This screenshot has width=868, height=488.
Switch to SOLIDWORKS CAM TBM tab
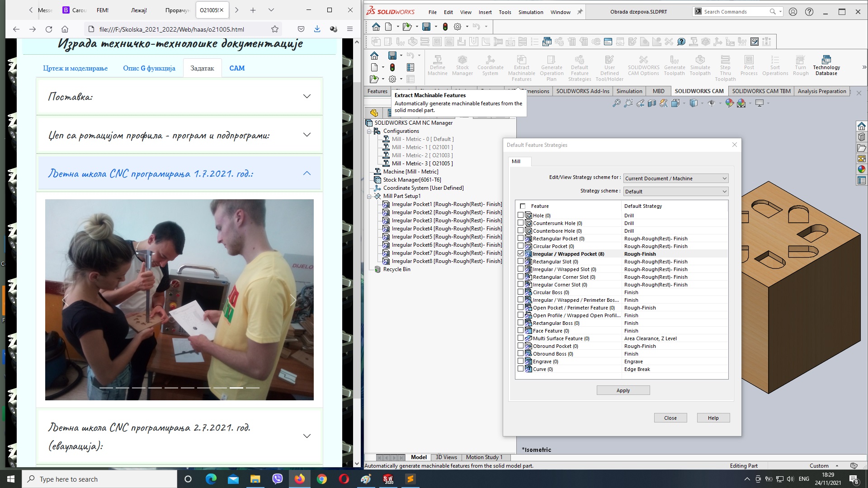761,91
